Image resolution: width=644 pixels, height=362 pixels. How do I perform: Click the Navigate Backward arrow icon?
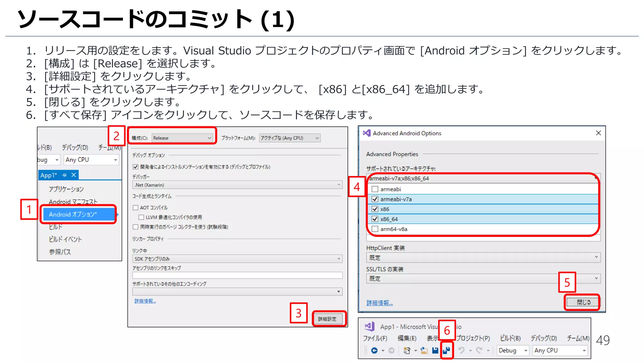pyautogui.click(x=374, y=350)
